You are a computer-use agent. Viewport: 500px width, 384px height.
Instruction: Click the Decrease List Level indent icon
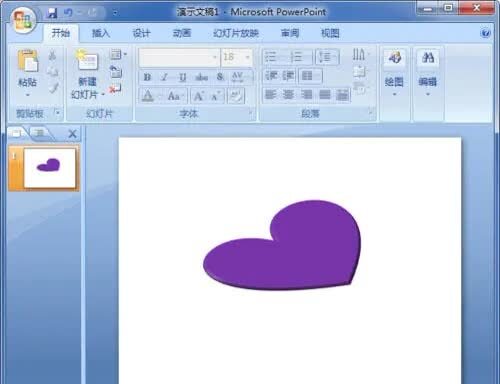click(x=271, y=76)
